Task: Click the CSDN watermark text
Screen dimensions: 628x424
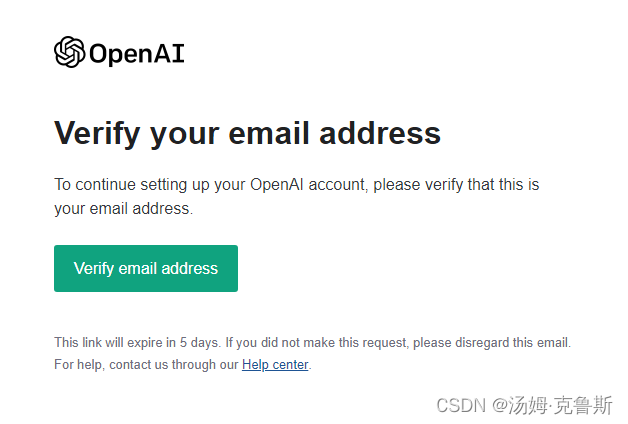Action: point(459,405)
